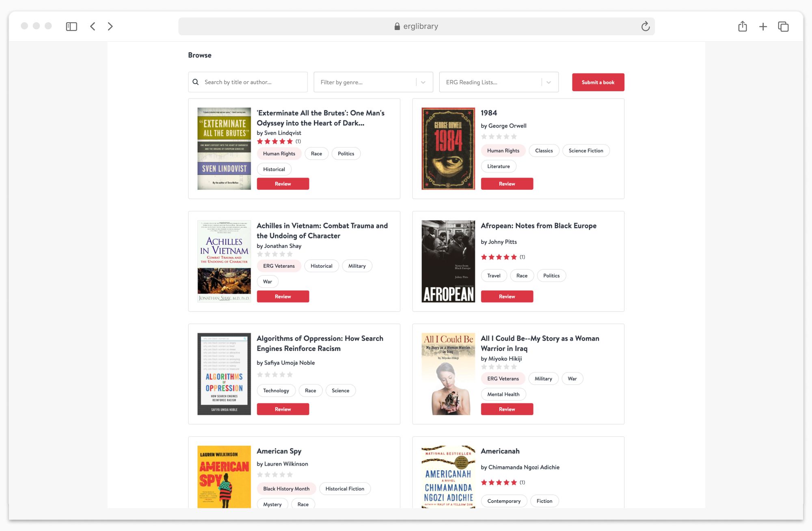Select the Technology genre tag
The image size is (812, 531).
[276, 391]
